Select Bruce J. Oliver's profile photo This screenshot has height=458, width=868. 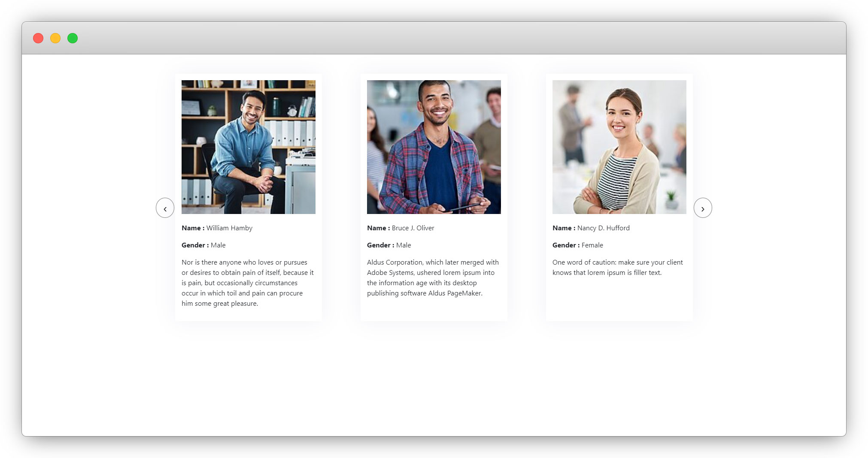tap(434, 147)
